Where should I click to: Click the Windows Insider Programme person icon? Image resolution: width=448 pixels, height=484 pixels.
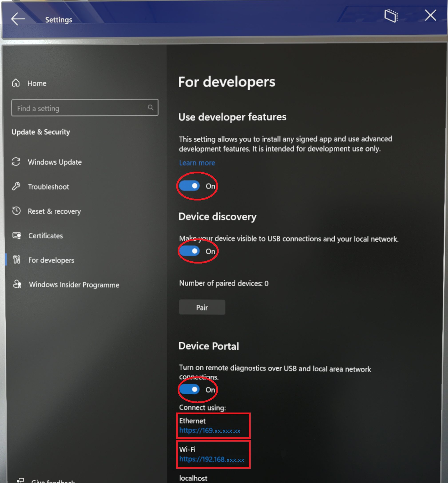(17, 284)
